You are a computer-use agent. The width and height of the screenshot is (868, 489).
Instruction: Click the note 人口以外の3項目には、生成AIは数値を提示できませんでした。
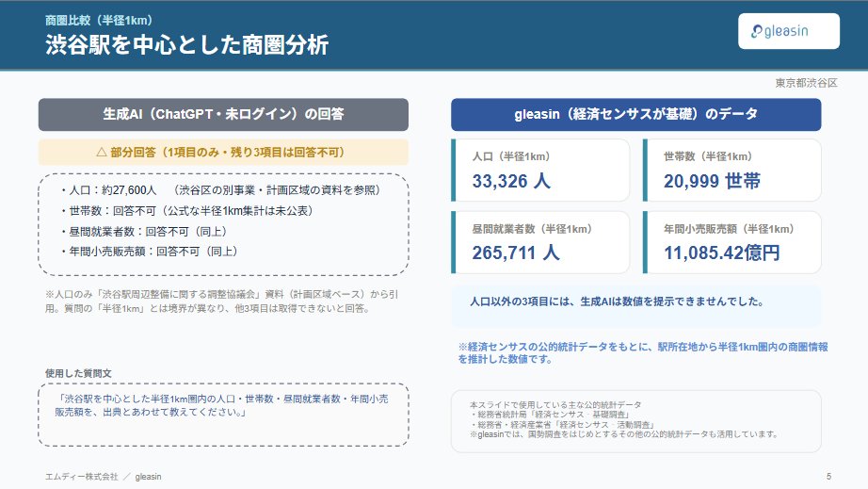point(618,302)
